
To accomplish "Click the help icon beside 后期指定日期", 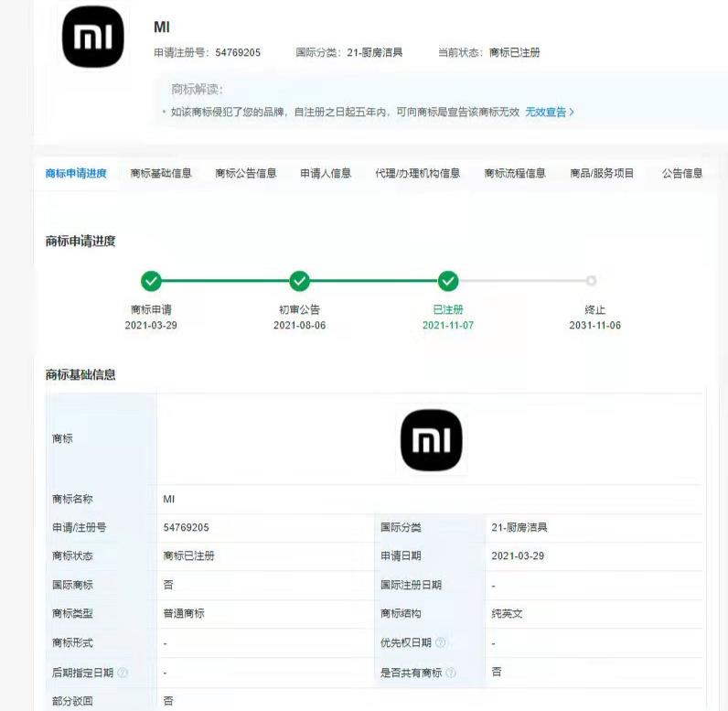I will click(123, 673).
